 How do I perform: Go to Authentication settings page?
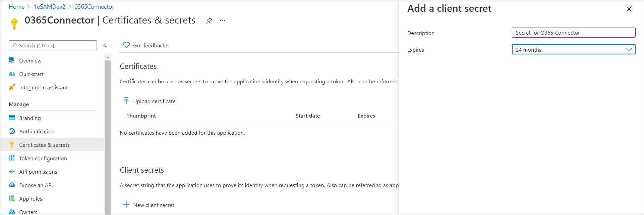(37, 132)
